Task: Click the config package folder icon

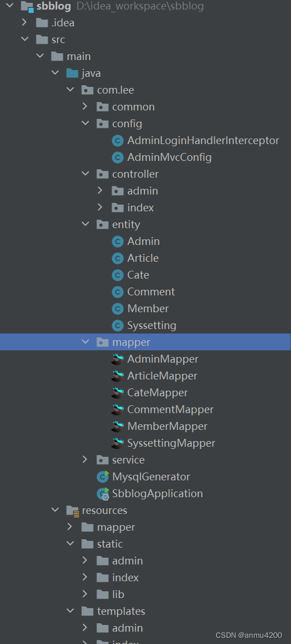Action: click(103, 124)
